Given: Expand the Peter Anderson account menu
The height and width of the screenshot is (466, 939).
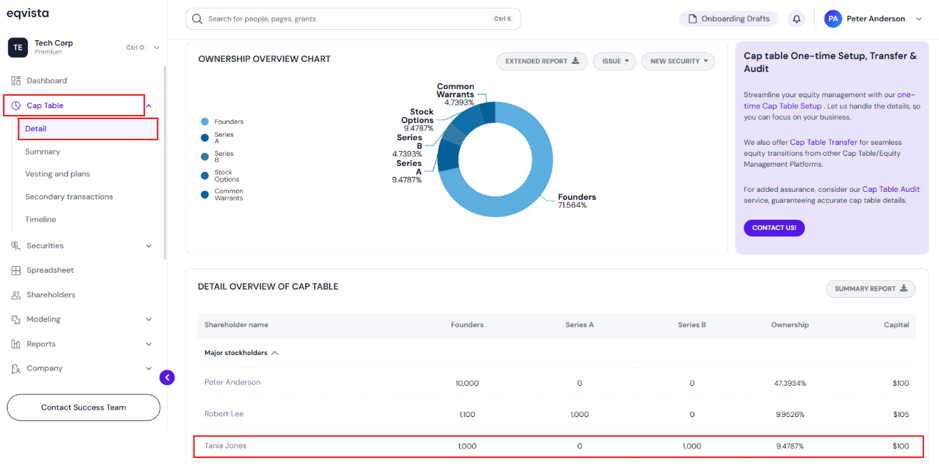Looking at the screenshot, I should click(x=919, y=19).
